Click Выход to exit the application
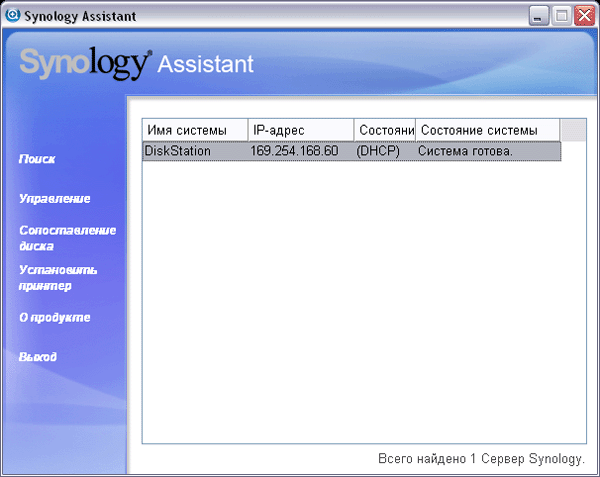The image size is (600, 477). tap(38, 357)
